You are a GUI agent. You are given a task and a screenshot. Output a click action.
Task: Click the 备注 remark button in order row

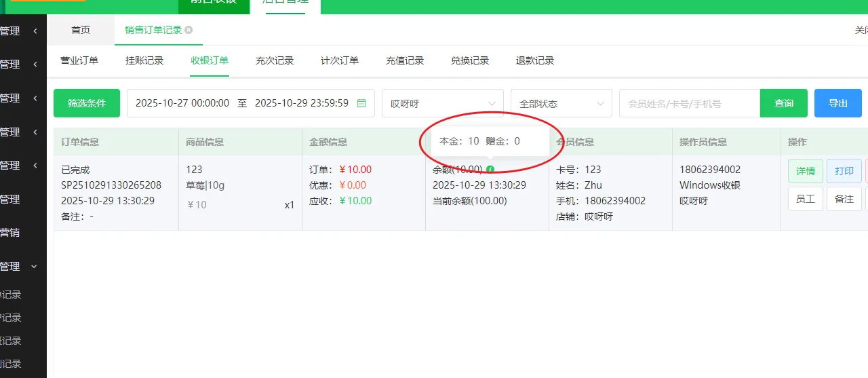pos(844,200)
